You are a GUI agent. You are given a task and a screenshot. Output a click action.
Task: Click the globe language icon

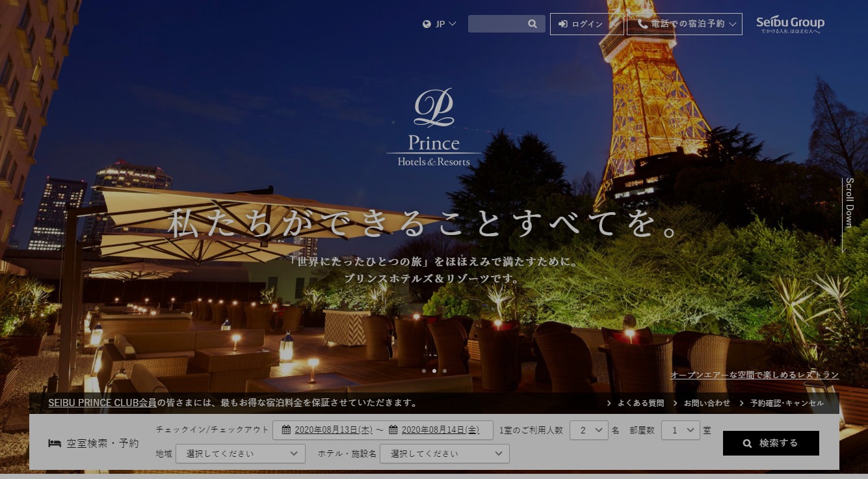(x=427, y=24)
